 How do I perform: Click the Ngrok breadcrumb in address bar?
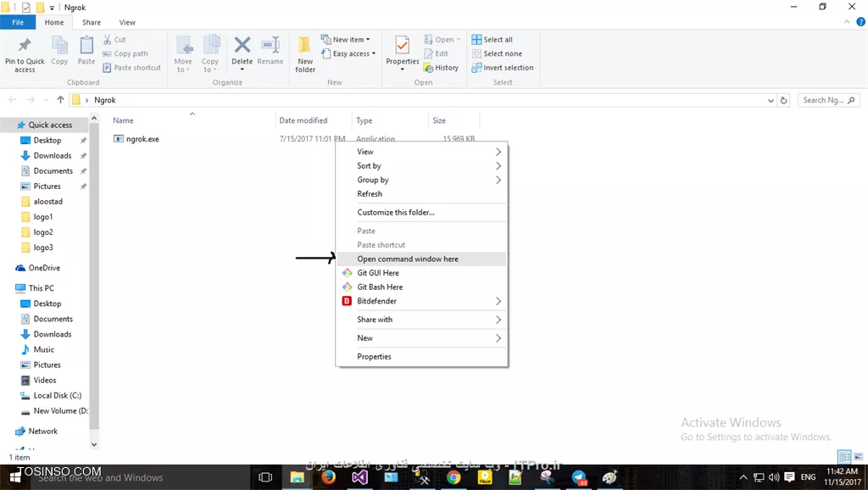coord(104,100)
